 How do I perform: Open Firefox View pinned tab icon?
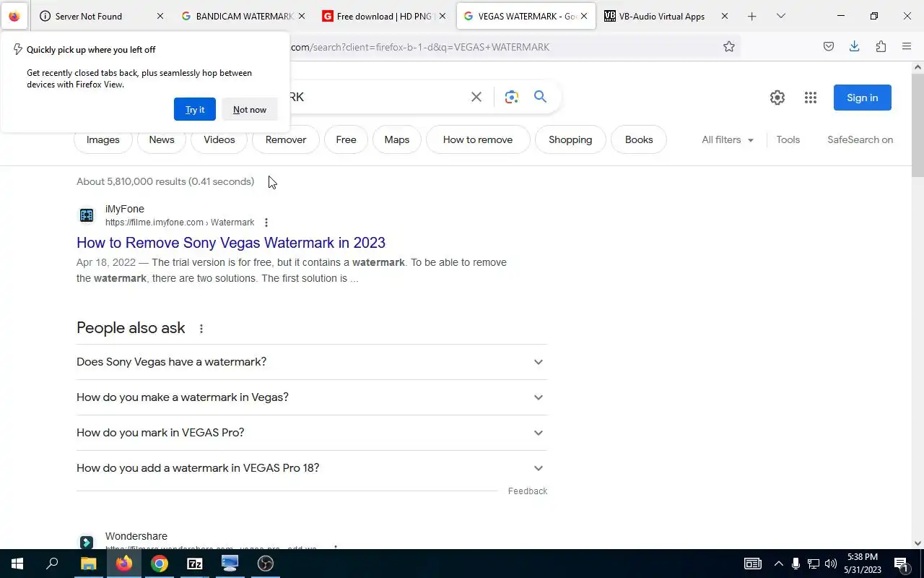[14, 16]
